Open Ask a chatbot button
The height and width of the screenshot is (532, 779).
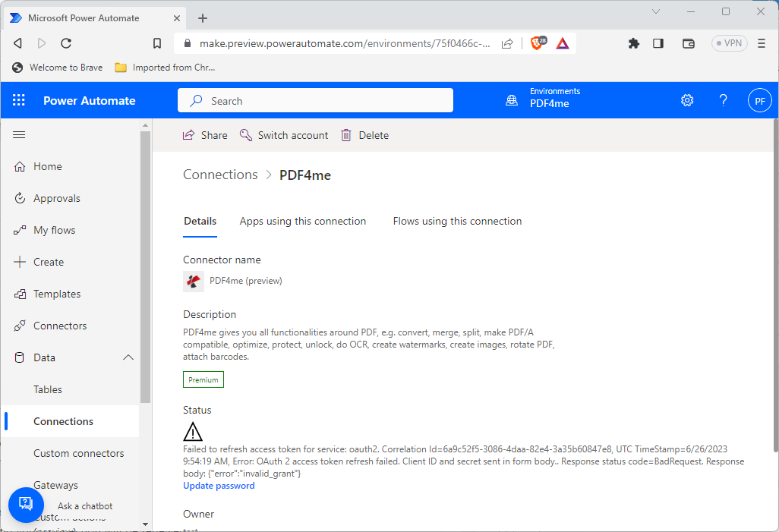point(26,504)
